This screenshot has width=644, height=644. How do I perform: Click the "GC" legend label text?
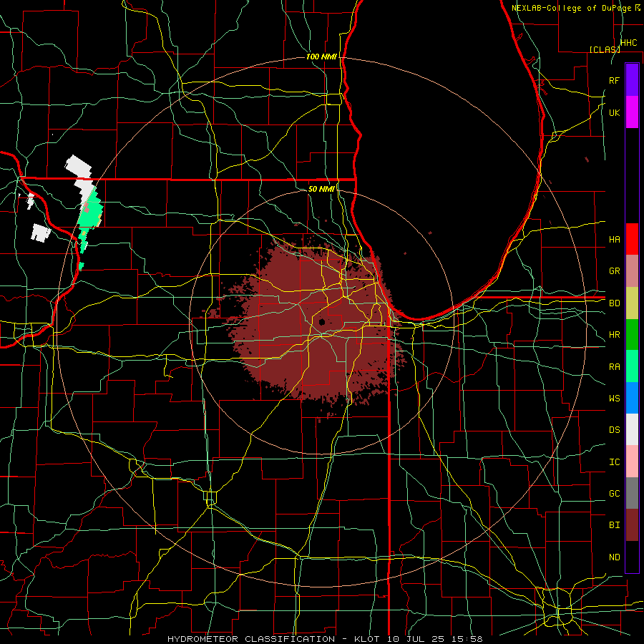click(614, 493)
